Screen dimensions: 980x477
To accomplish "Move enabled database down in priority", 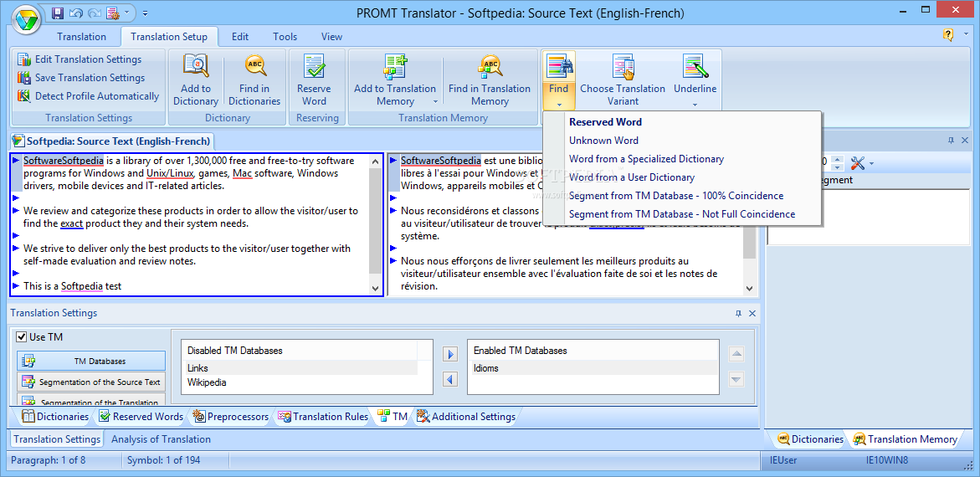I will 736,379.
